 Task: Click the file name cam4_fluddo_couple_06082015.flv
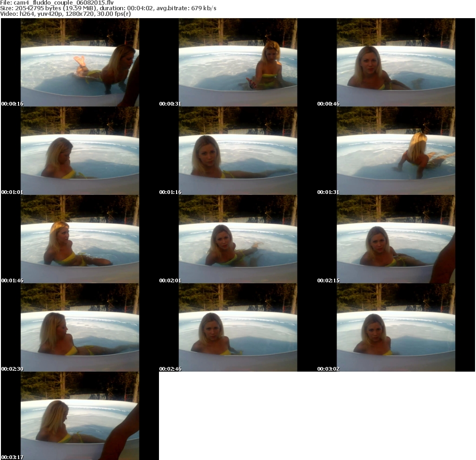[63, 3]
